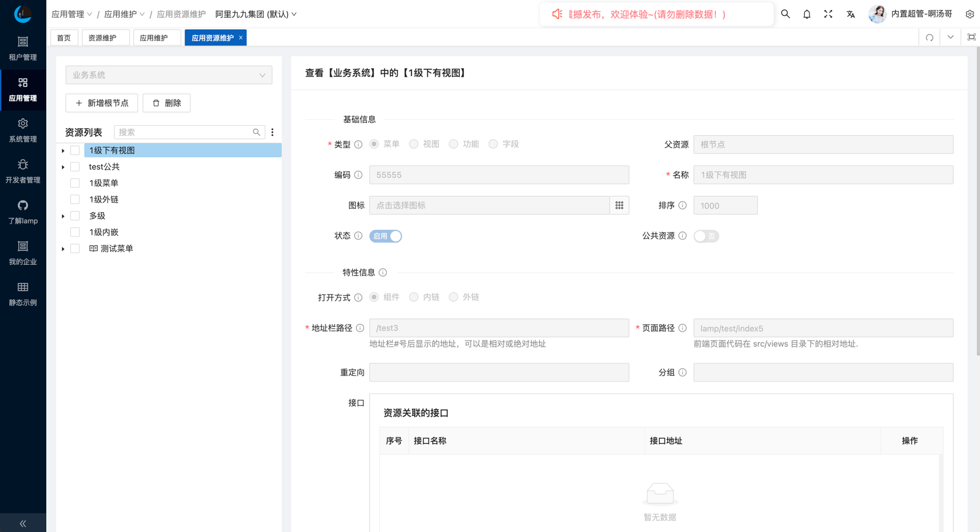Open 了解lamp GitHub sidebar item
This screenshot has height=532, width=980.
tap(23, 212)
